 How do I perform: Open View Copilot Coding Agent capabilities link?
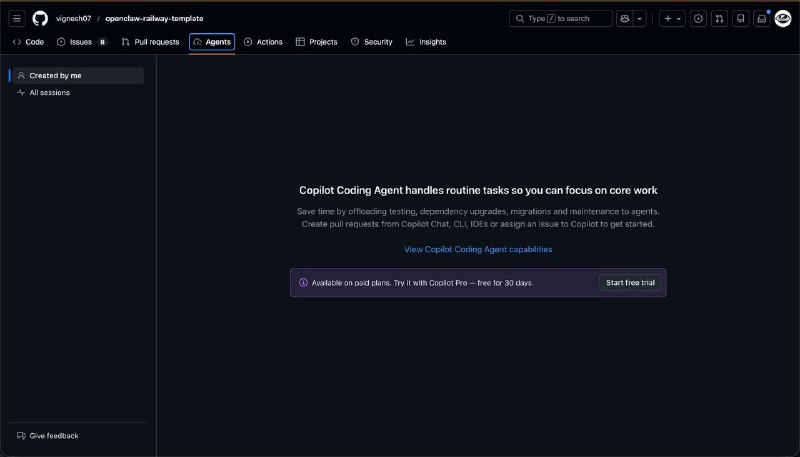click(x=478, y=249)
